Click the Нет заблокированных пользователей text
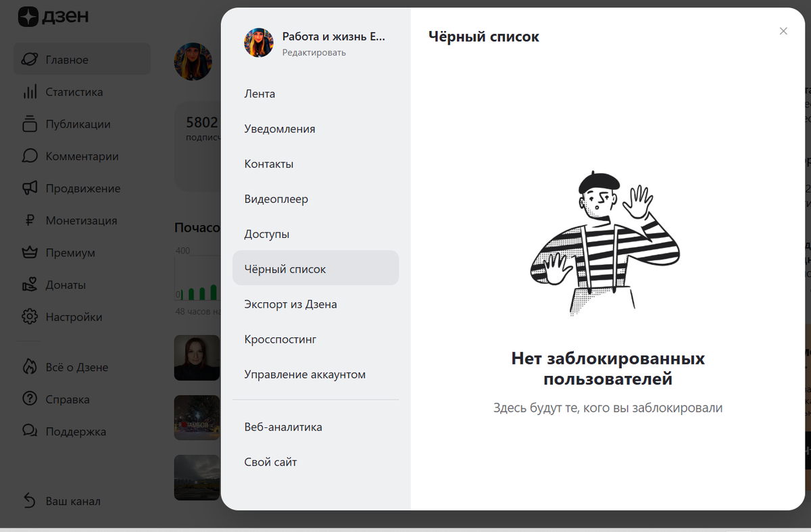The image size is (811, 532). click(608, 368)
